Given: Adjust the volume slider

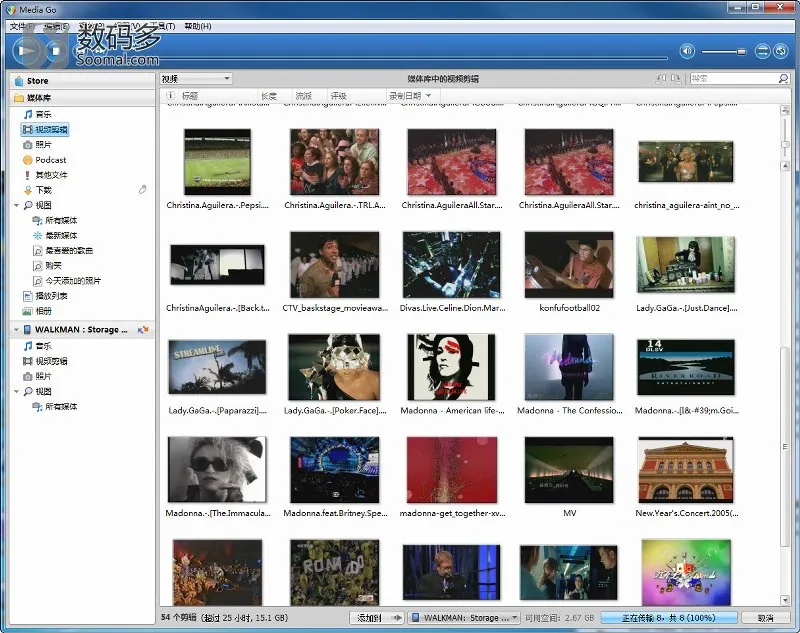Looking at the screenshot, I should (x=723, y=52).
